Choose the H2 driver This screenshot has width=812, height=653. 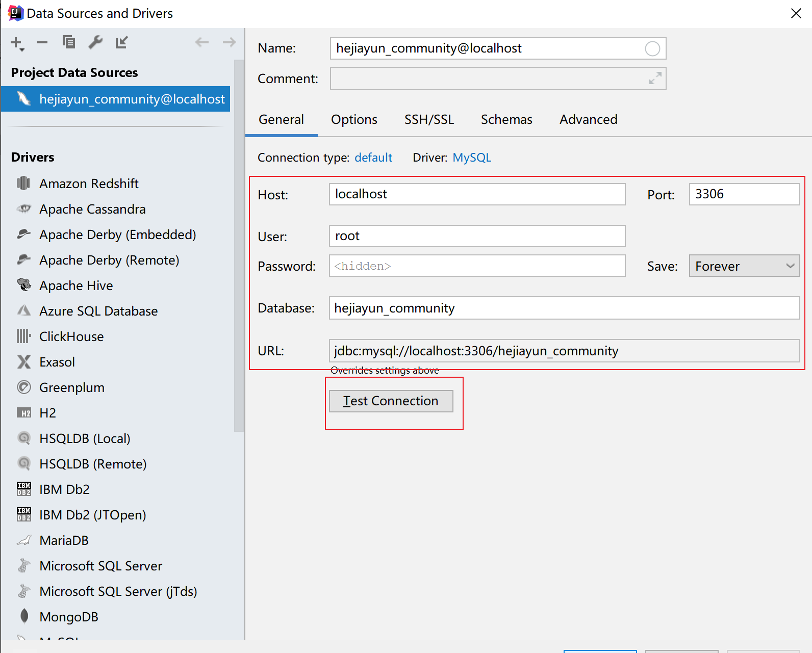click(47, 413)
